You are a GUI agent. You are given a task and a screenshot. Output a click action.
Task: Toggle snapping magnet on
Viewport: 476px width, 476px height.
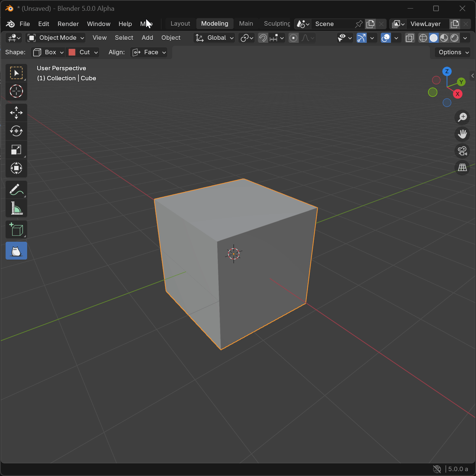click(x=263, y=38)
